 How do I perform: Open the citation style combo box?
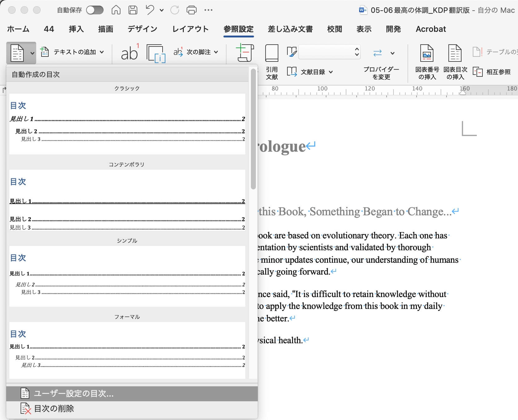pos(329,52)
